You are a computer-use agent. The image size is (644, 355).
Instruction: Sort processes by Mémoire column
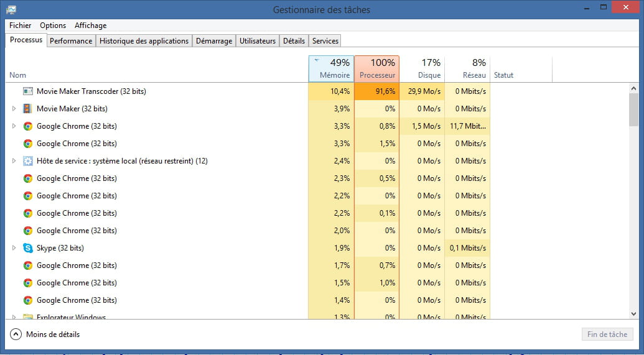tap(331, 68)
